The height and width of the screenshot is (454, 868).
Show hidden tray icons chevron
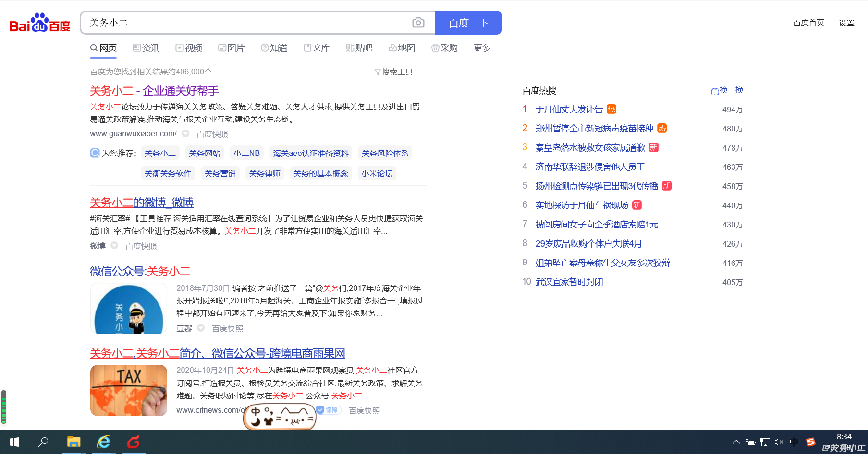click(736, 442)
